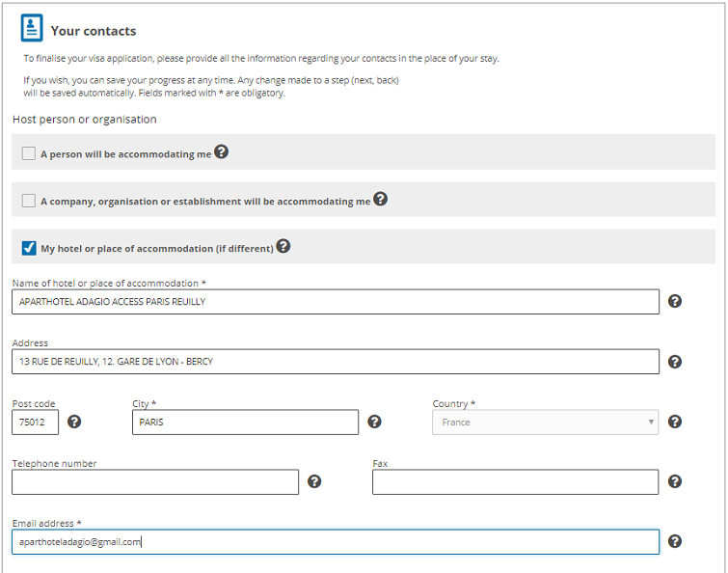Uncheck 'My hotel or place of accommodation'

click(x=29, y=248)
